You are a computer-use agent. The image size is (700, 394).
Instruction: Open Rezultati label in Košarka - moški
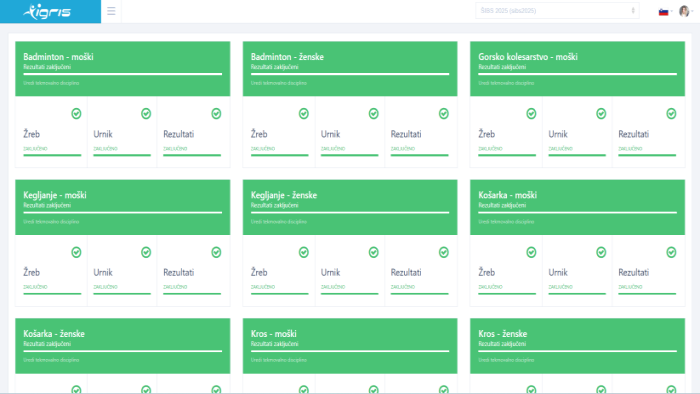(633, 272)
